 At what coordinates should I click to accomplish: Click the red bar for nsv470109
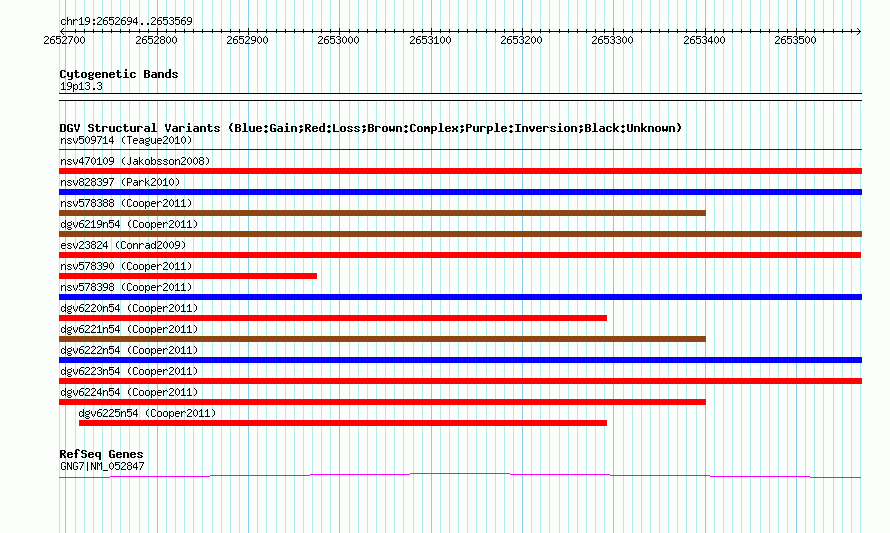pos(460,171)
